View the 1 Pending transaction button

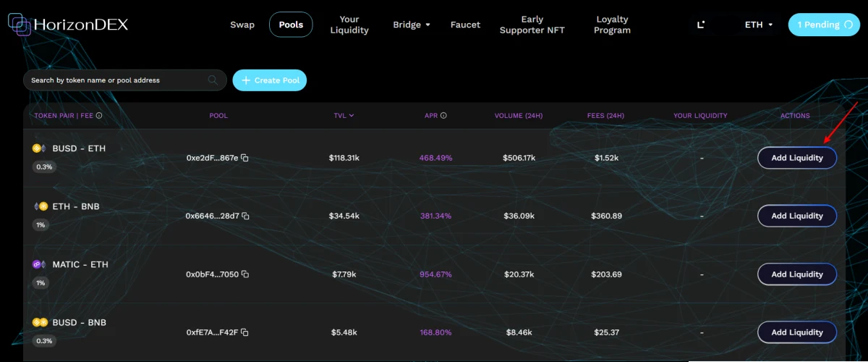[824, 25]
